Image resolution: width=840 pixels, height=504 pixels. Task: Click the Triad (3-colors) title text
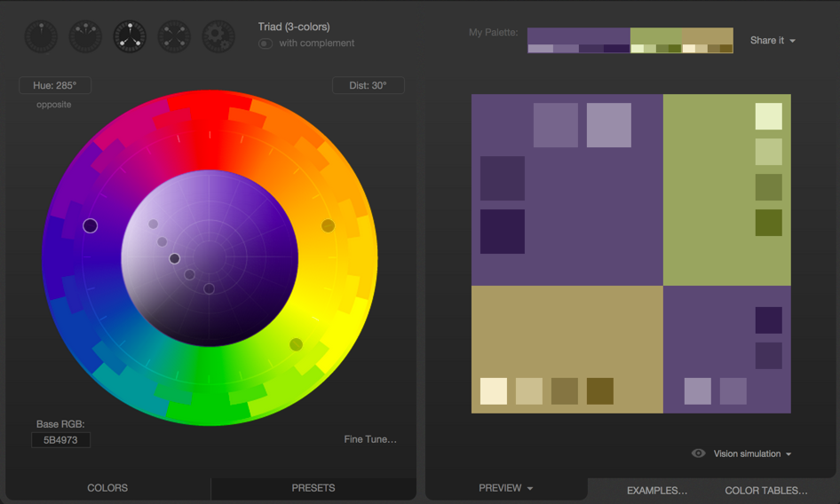[294, 27]
